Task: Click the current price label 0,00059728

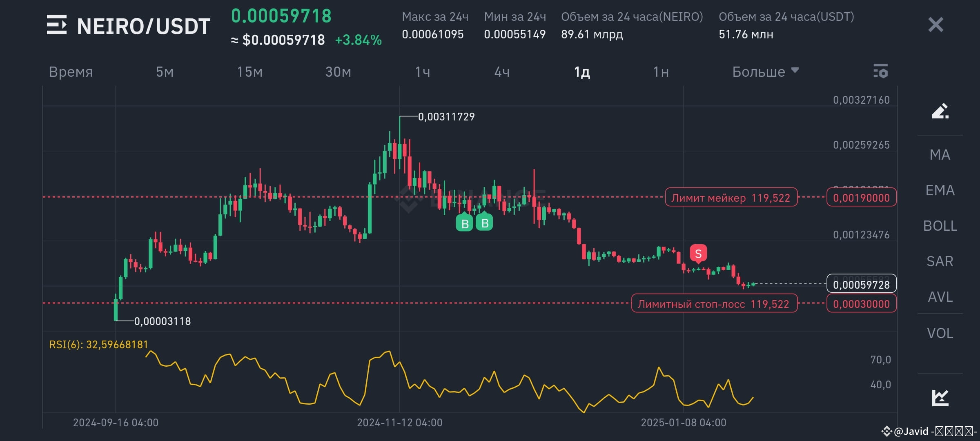Action: click(861, 284)
